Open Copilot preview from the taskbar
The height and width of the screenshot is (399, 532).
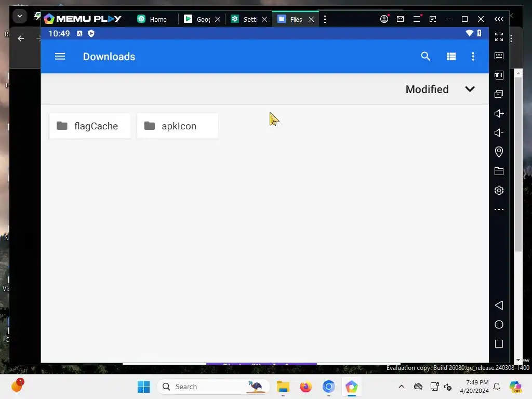pos(515,387)
